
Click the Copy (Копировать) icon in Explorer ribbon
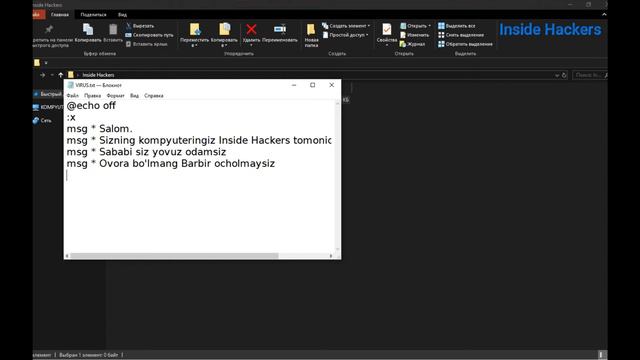click(88, 29)
